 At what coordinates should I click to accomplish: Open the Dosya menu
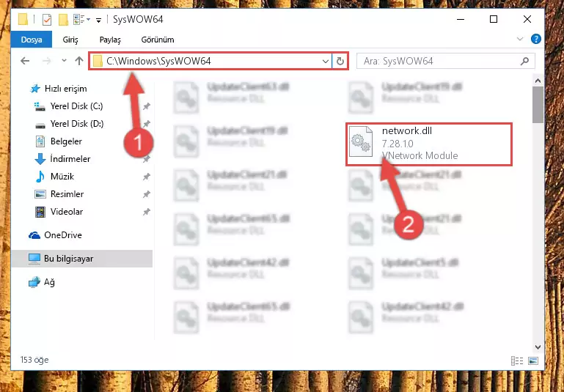click(32, 40)
